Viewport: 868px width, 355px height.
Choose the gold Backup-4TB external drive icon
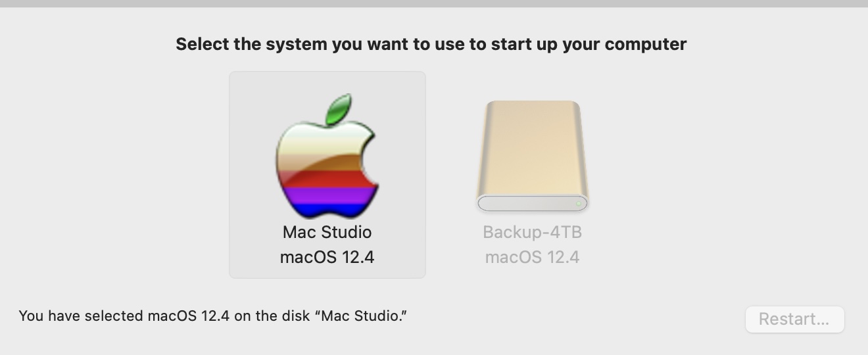532,156
